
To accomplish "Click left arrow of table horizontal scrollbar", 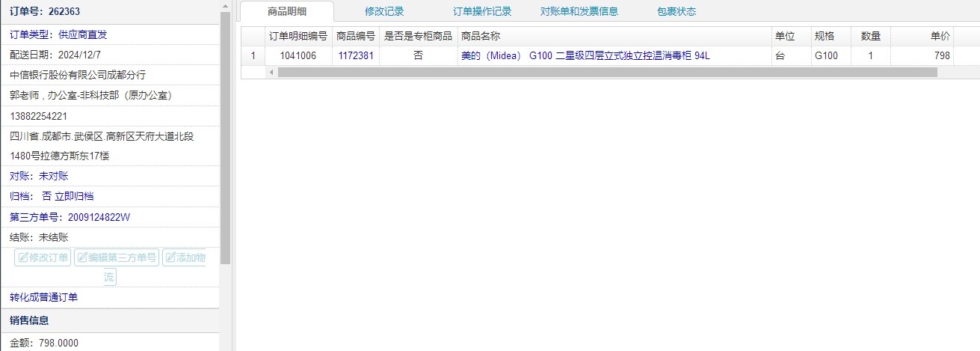I will [x=271, y=73].
